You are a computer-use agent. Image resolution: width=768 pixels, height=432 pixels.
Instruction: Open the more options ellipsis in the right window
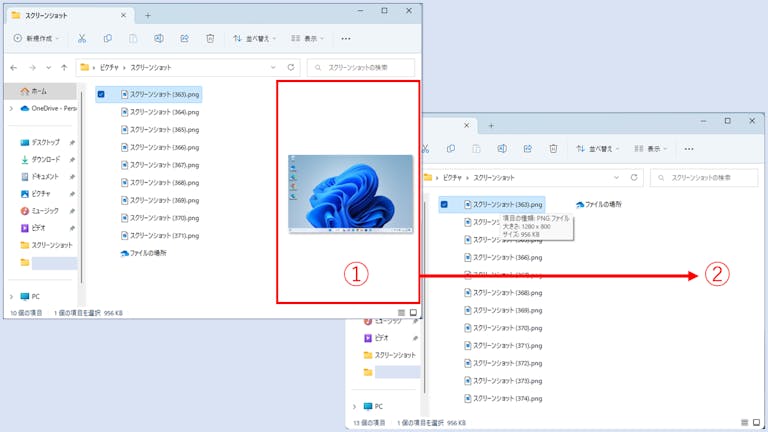[x=689, y=148]
